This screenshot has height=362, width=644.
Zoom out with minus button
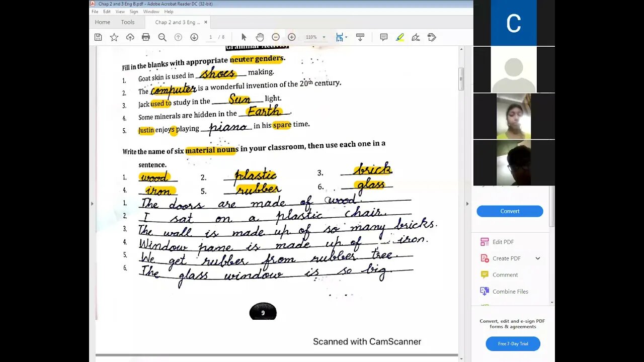click(276, 37)
